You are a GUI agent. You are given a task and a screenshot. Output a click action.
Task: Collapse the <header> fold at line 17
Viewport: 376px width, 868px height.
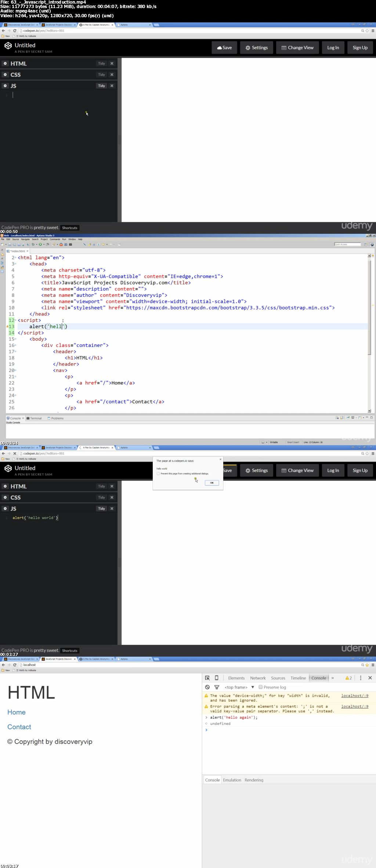pos(15,352)
